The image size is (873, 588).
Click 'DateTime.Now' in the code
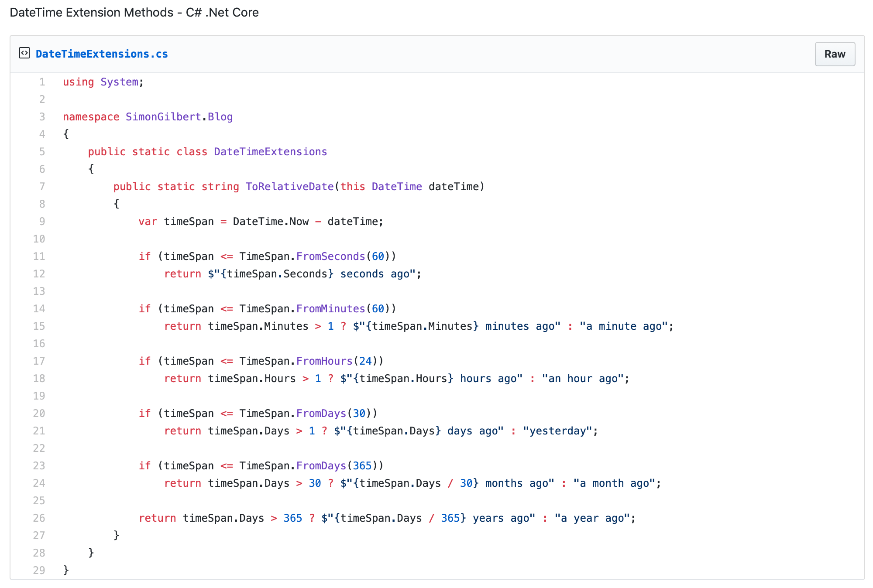[x=271, y=222]
